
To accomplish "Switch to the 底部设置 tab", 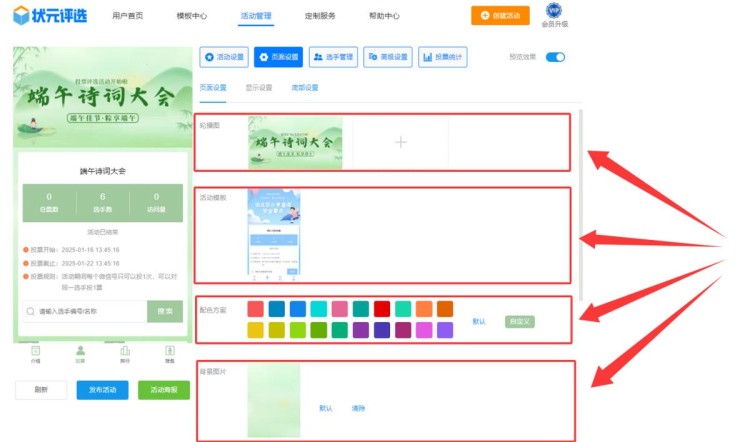I will 305,88.
